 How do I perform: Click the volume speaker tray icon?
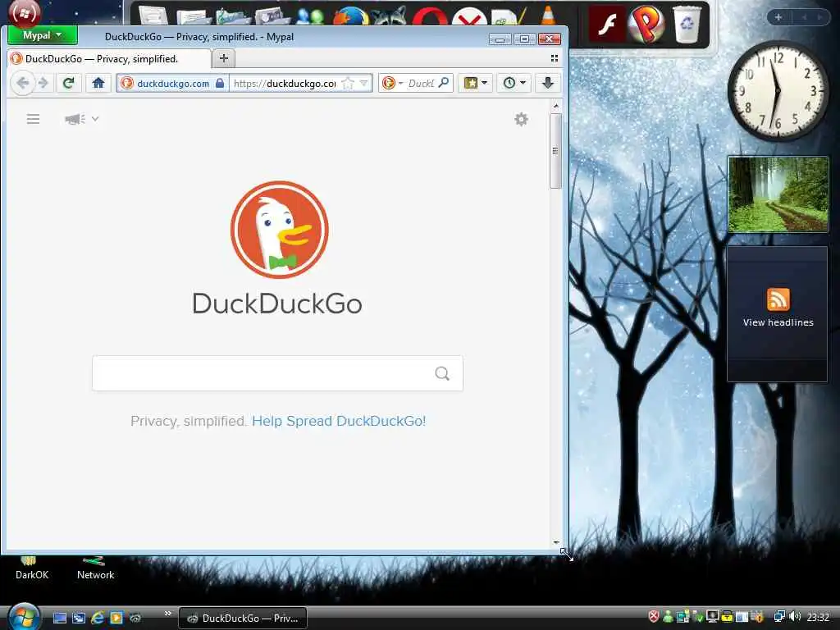coord(795,617)
